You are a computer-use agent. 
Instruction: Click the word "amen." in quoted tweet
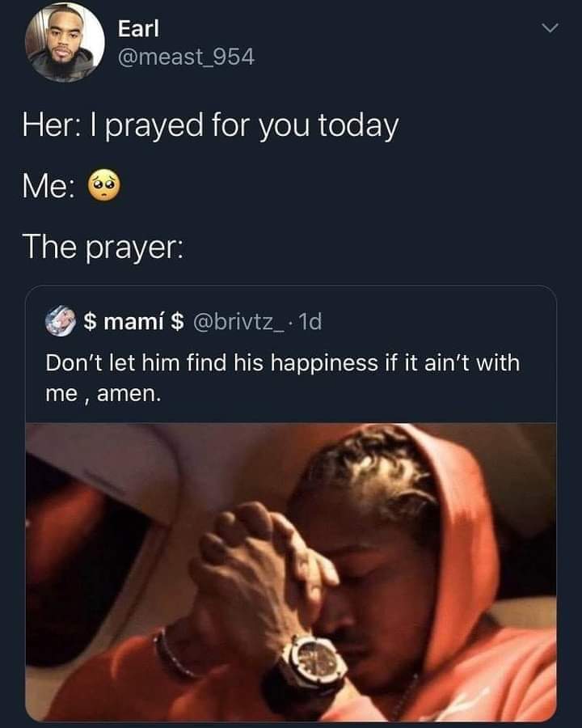tap(129, 394)
